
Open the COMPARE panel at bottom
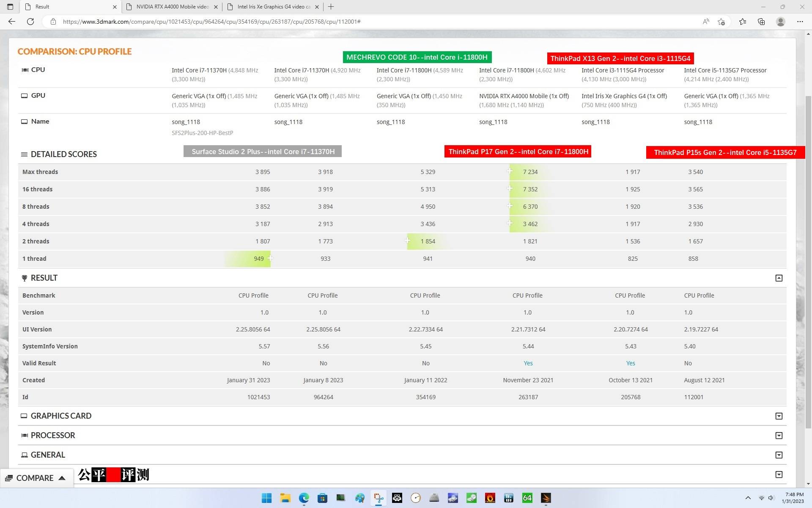[36, 478]
